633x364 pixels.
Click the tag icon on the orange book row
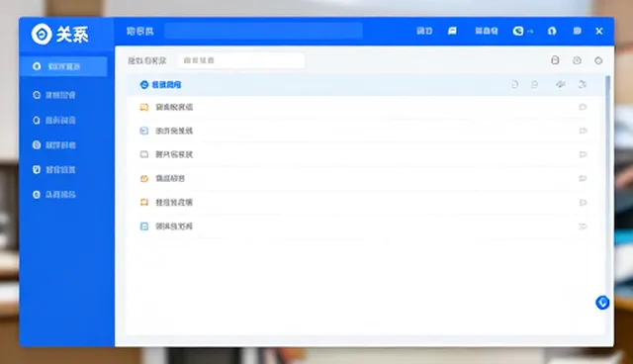click(583, 107)
